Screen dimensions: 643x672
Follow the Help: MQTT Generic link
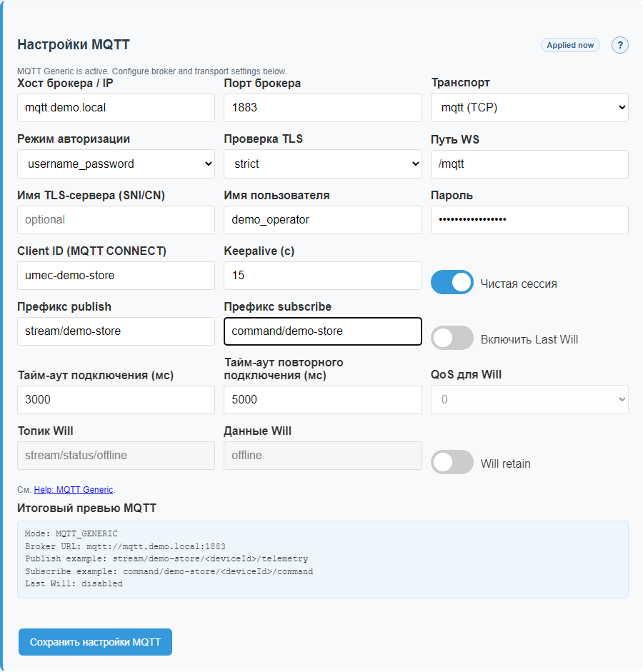point(72,490)
